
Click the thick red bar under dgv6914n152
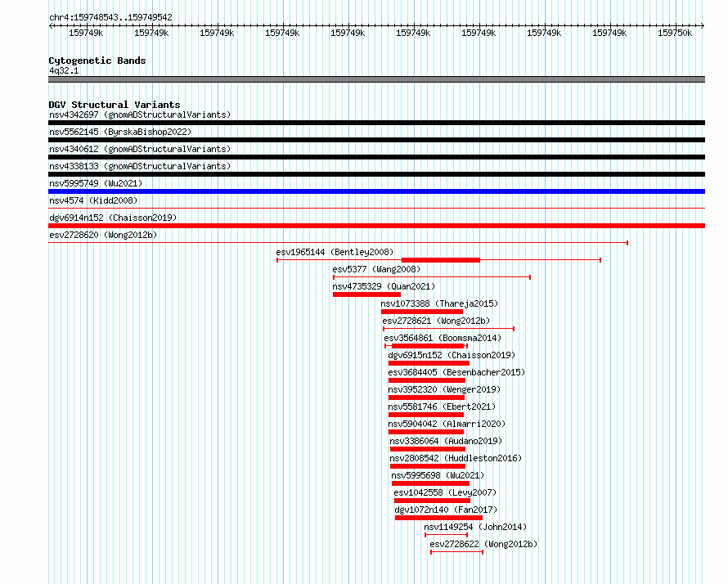pyautogui.click(x=376, y=226)
